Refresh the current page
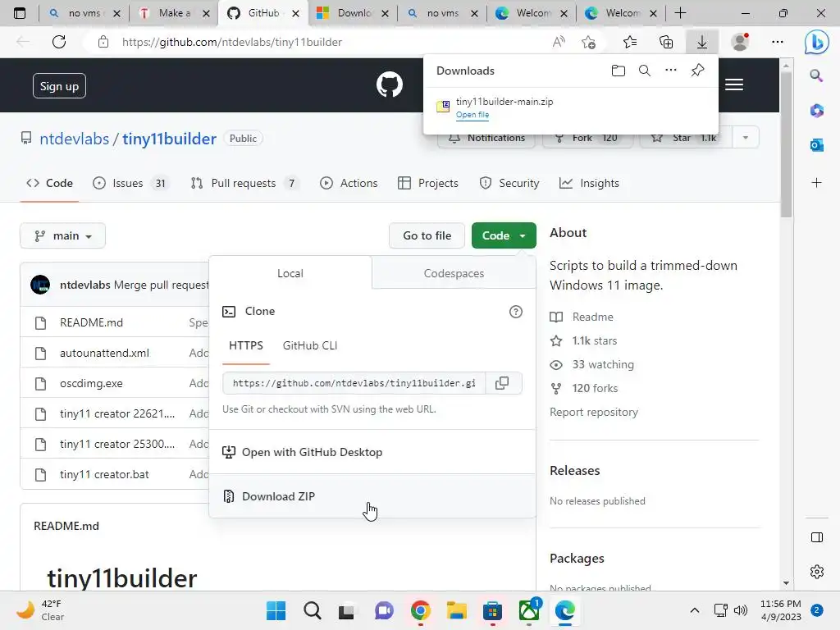 tap(59, 42)
